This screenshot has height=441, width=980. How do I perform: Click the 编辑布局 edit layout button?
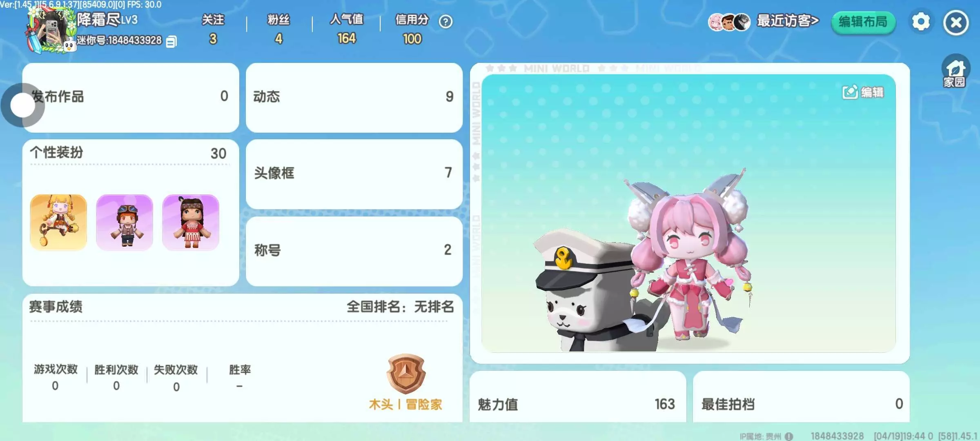coord(863,22)
